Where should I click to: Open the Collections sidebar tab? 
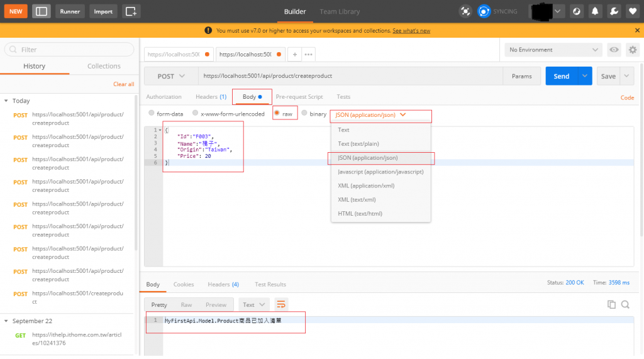(x=104, y=66)
